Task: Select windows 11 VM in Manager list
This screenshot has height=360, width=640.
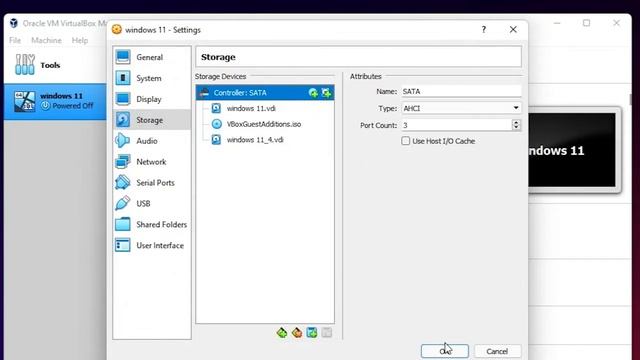Action: click(55, 101)
